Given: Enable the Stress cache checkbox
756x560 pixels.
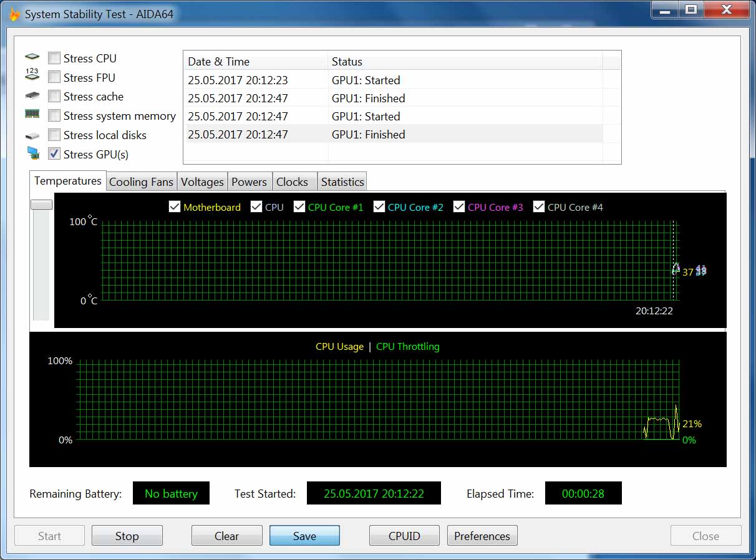Looking at the screenshot, I should (x=54, y=97).
